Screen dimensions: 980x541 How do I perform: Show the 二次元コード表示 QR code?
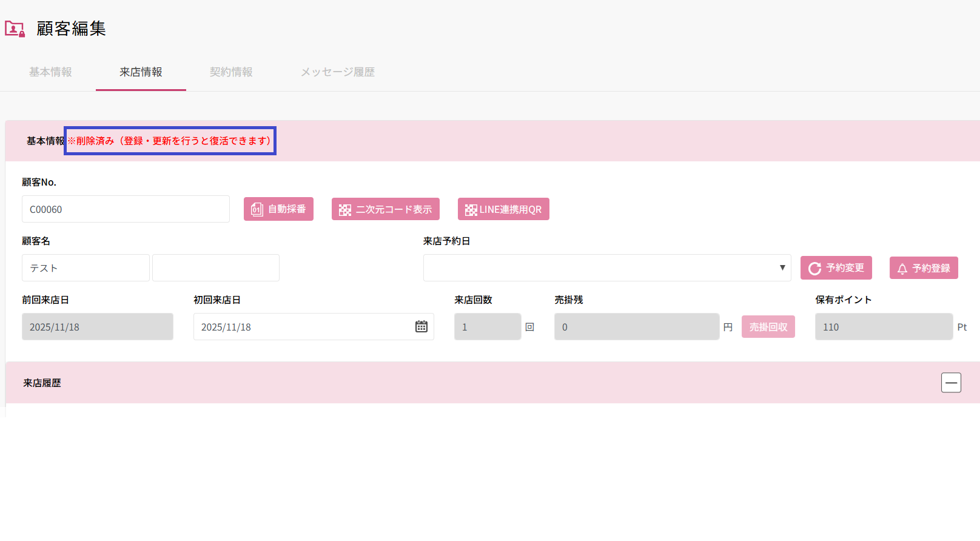click(385, 209)
